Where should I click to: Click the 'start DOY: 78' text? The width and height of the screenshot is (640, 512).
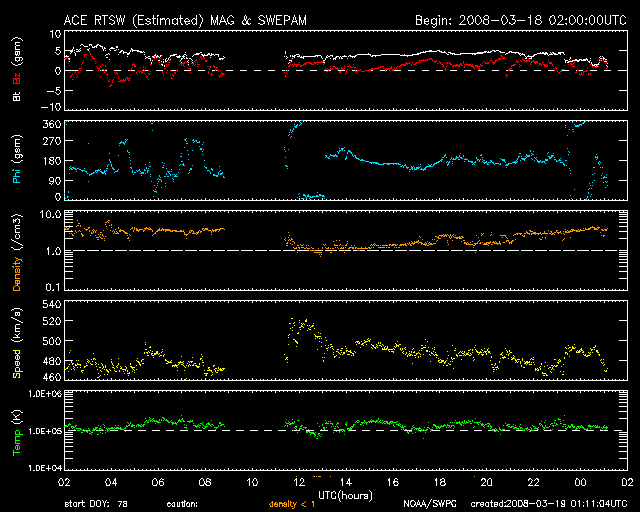coord(96,504)
